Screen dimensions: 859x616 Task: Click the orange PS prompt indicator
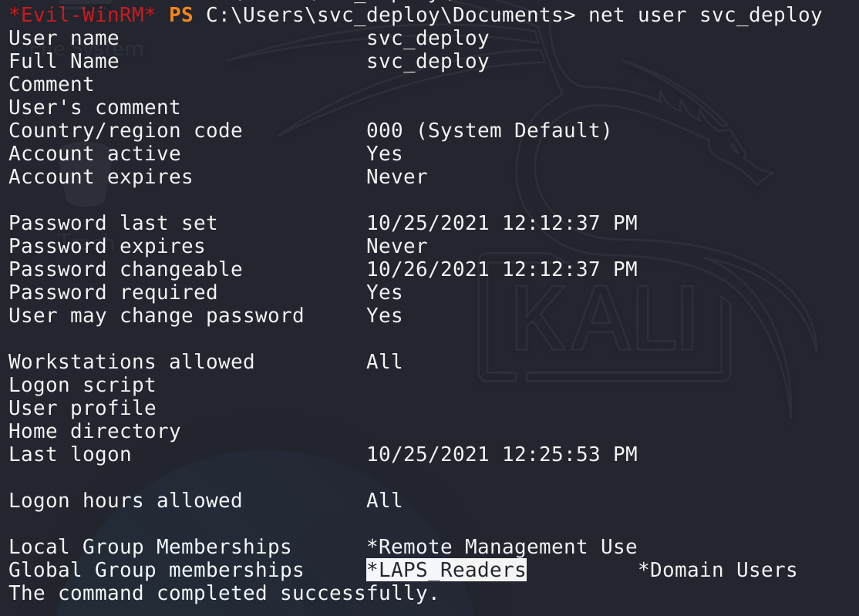181,15
